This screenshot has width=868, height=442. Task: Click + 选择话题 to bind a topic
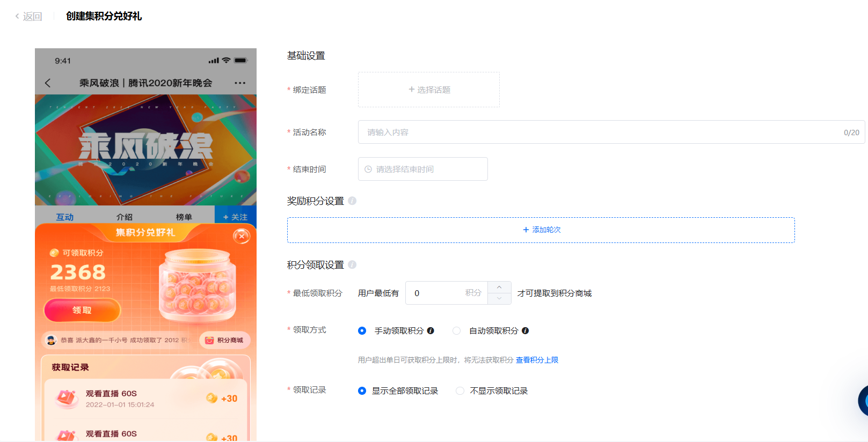coord(429,90)
